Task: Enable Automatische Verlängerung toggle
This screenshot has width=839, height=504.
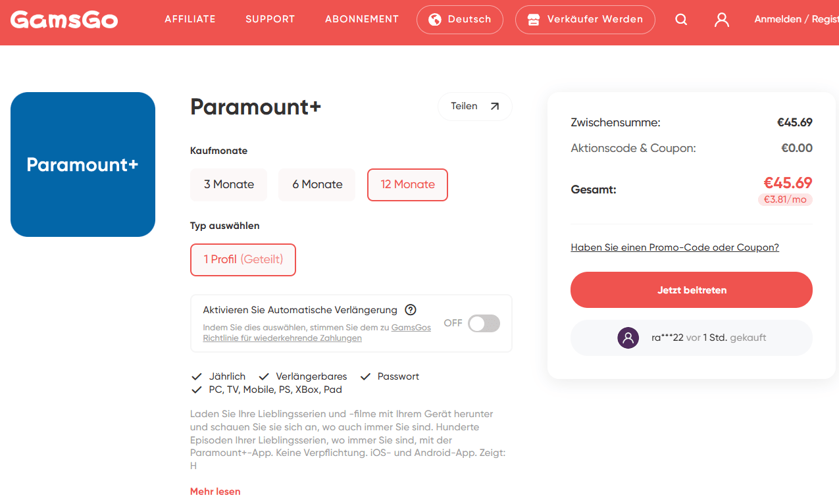Action: 483,323
